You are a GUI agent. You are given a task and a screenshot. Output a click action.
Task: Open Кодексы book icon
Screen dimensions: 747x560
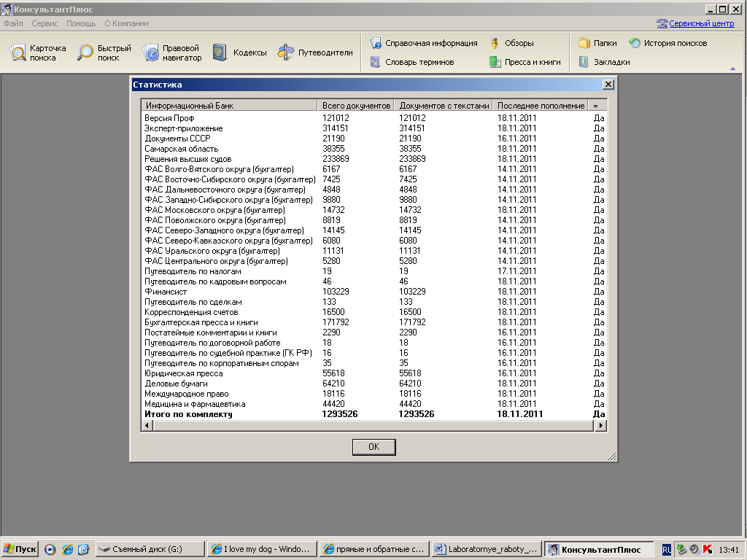[220, 52]
